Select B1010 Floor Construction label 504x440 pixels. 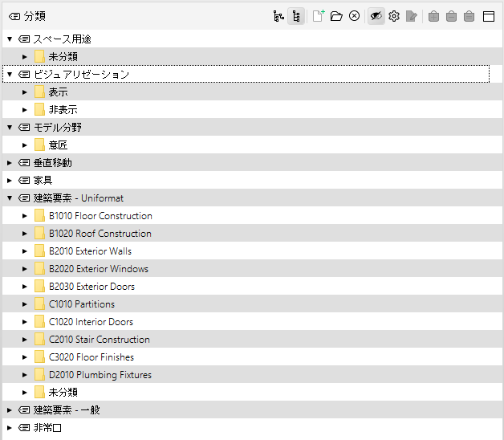pyautogui.click(x=100, y=216)
